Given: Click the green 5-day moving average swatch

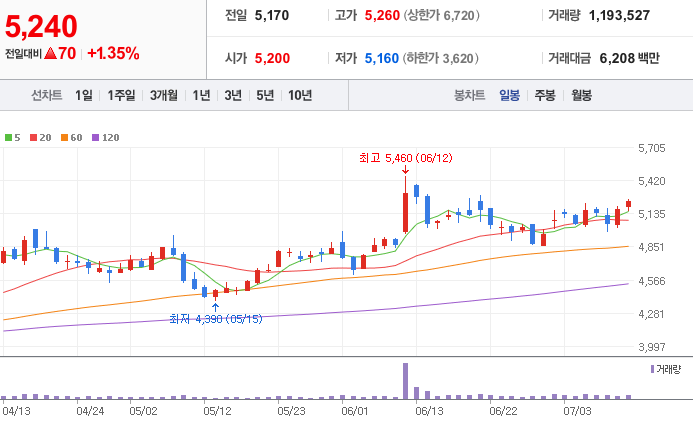Looking at the screenshot, I should 8,137.
